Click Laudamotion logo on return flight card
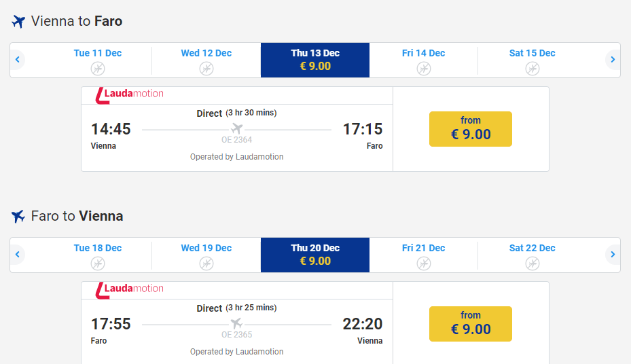Screen dimensions: 631x364 pyautogui.click(x=130, y=289)
